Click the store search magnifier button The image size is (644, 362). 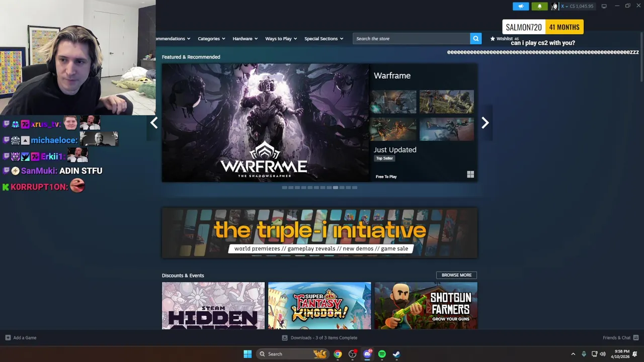coord(475,39)
